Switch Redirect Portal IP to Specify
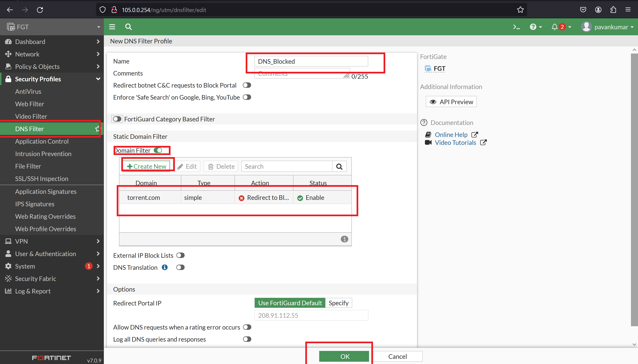The height and width of the screenshot is (364, 638). pyautogui.click(x=338, y=303)
